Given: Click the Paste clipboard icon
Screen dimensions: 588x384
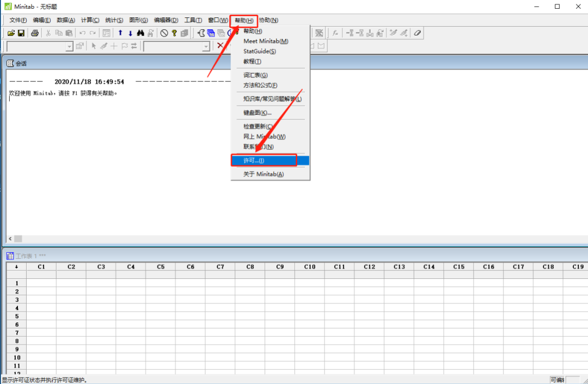Looking at the screenshot, I should click(x=69, y=33).
